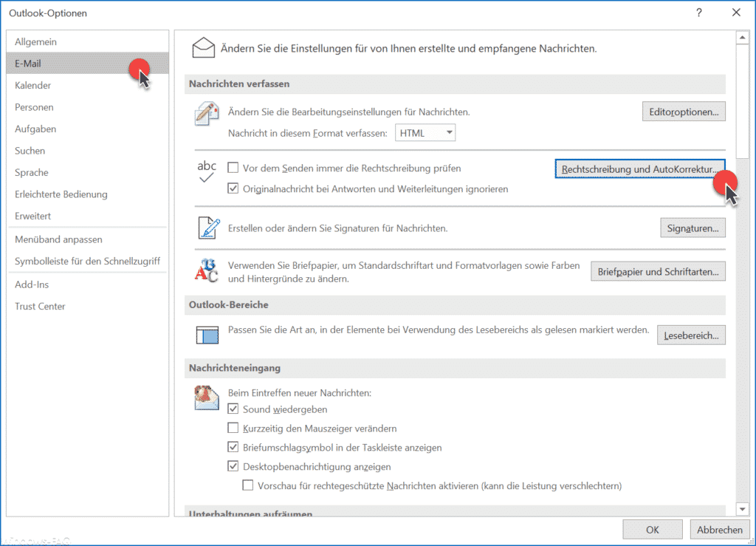Enable Kurzzeitig den Mauszeiger verändern

tap(233, 429)
